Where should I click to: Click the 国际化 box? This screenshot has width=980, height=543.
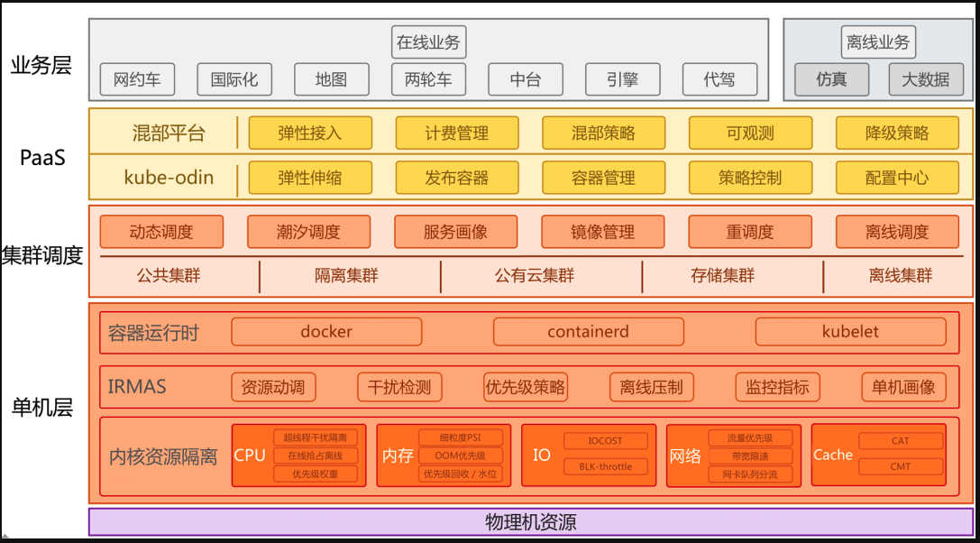[234, 79]
